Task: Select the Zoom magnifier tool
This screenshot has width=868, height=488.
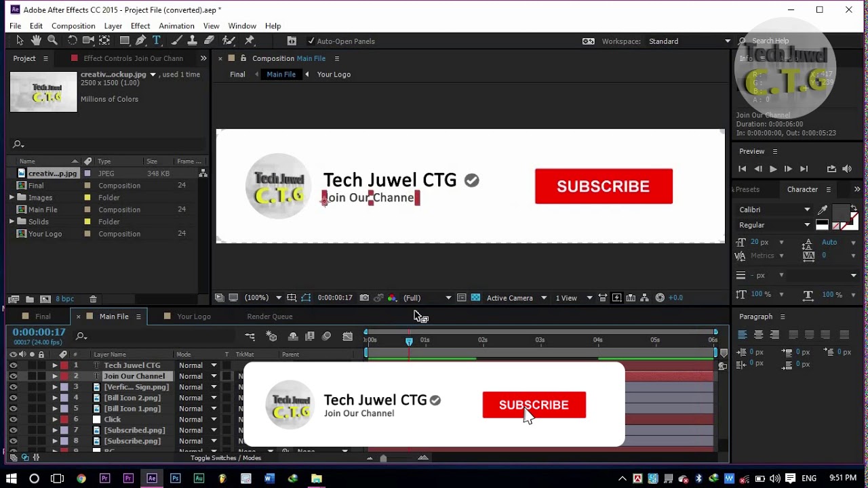Action: pos(52,41)
